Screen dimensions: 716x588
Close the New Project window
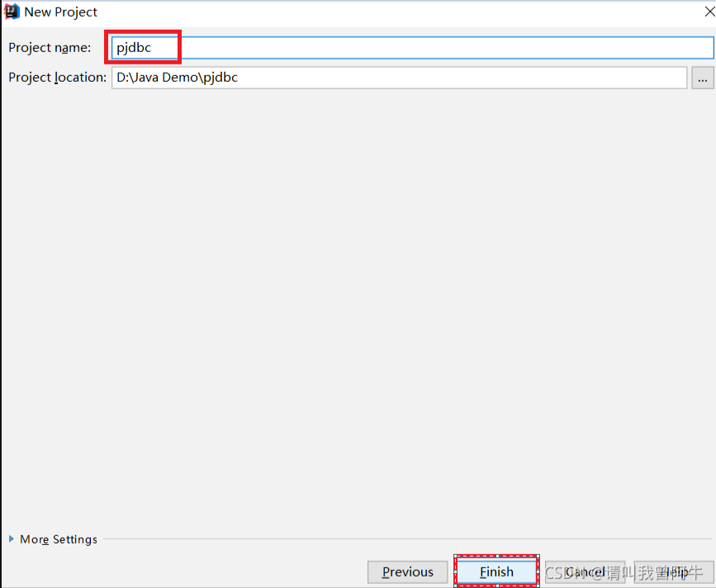[709, 12]
